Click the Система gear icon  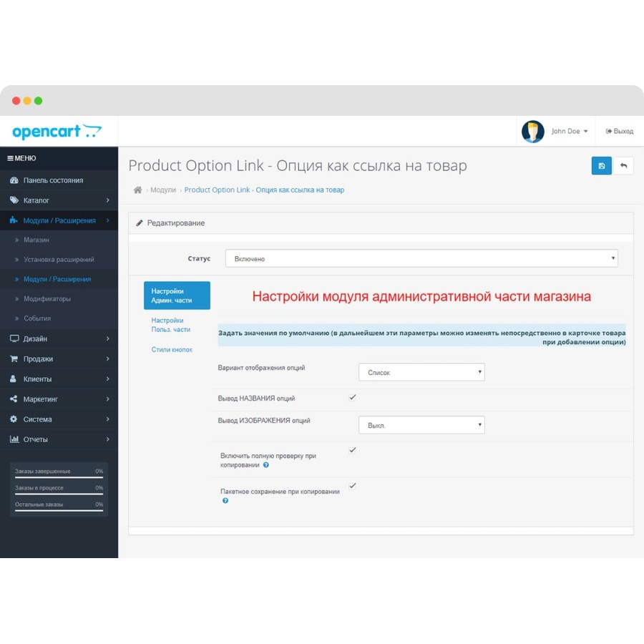tap(14, 419)
